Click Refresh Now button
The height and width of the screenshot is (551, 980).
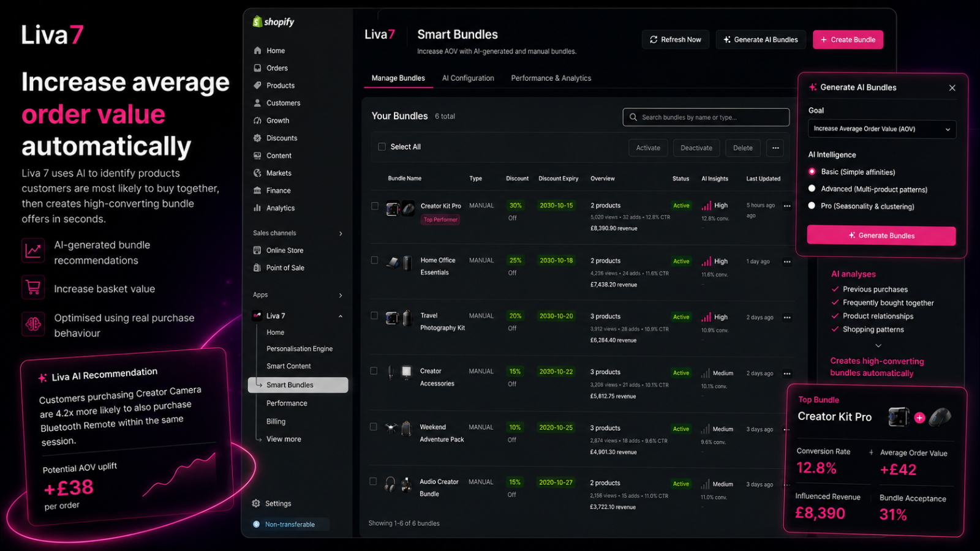676,40
